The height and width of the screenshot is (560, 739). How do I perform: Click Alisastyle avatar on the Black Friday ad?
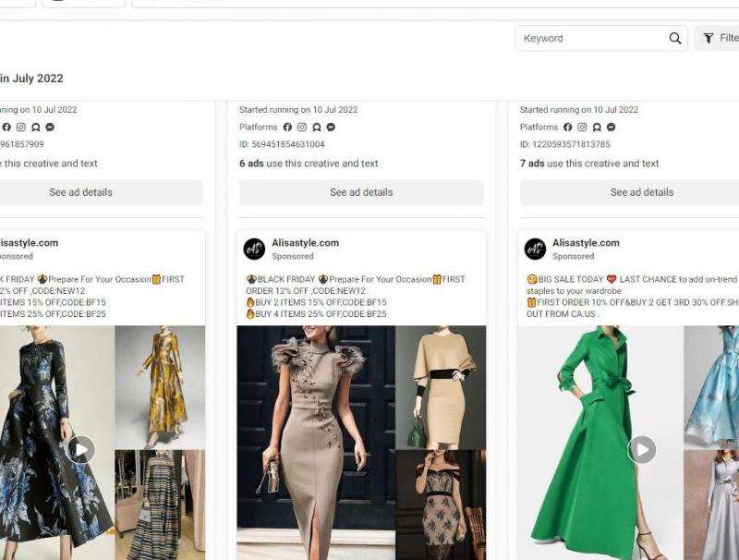click(254, 250)
